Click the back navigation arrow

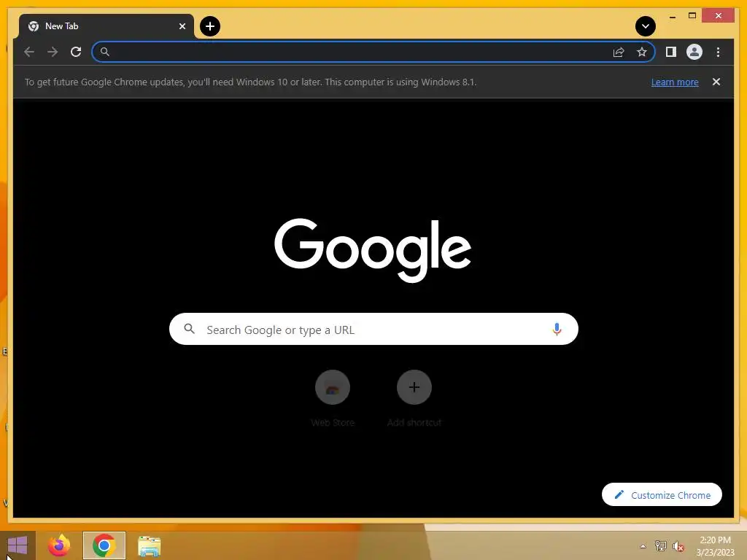[29, 52]
